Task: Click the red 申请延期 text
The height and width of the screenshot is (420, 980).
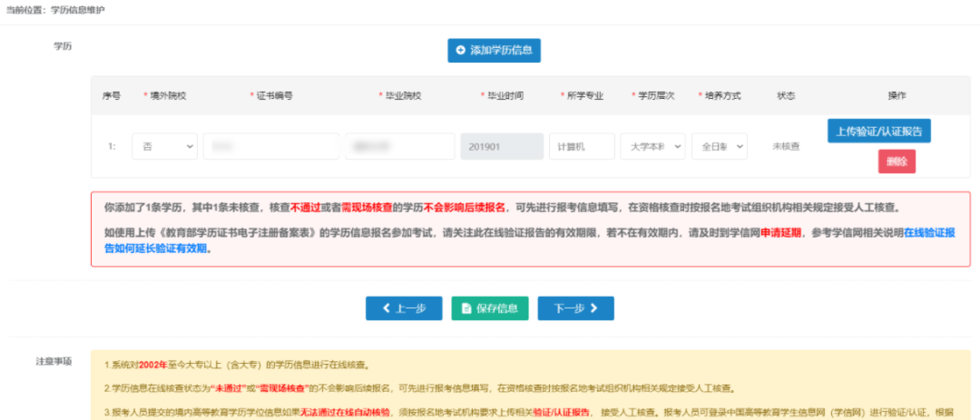Action: coord(780,232)
